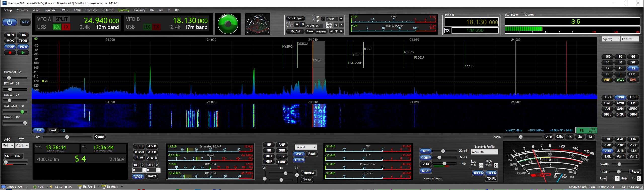
Task: Decrease tune step with minus button
Action: [323, 19]
